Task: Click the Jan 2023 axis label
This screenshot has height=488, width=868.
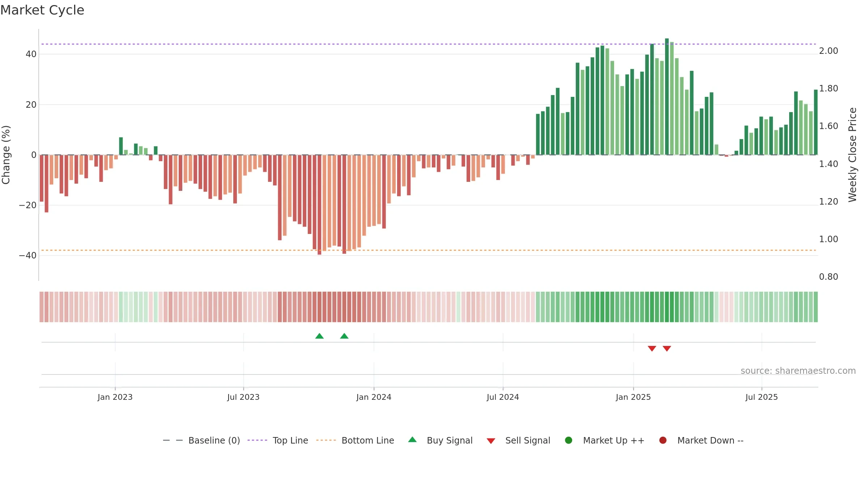Action: (115, 397)
